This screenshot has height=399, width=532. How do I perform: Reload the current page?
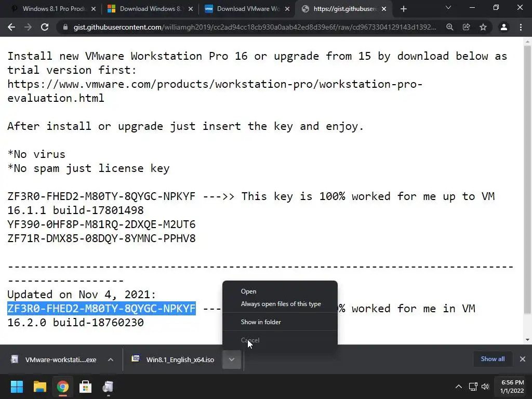pos(45,27)
